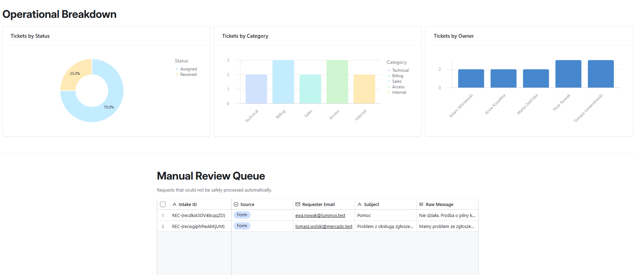Click the Tickets by Category card title
The width and height of the screenshot is (644, 275).
coord(245,36)
